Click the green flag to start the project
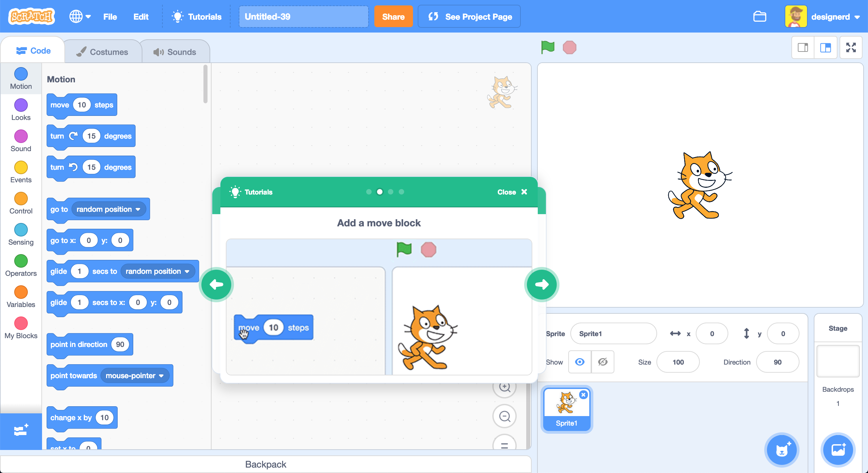Screen dimensions: 868x473 548,47
